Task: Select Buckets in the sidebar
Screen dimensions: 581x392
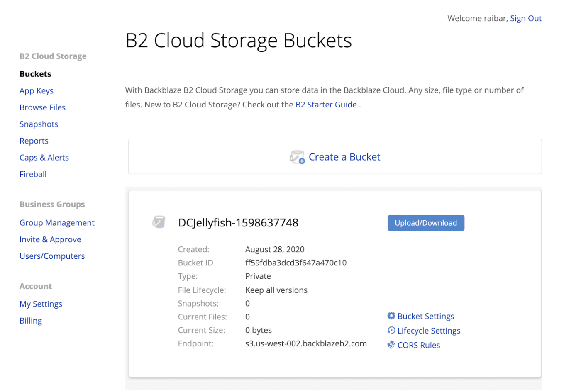Action: click(x=35, y=74)
